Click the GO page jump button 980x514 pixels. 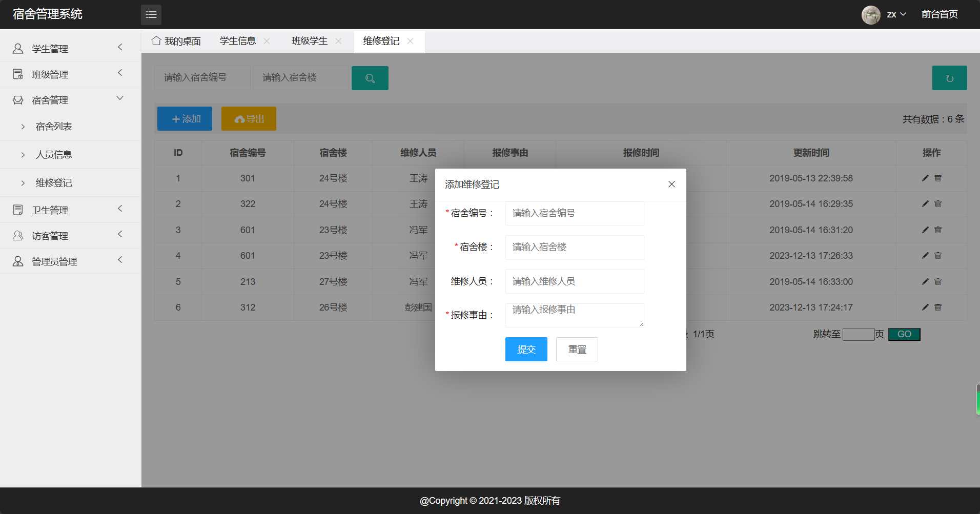pyautogui.click(x=904, y=334)
